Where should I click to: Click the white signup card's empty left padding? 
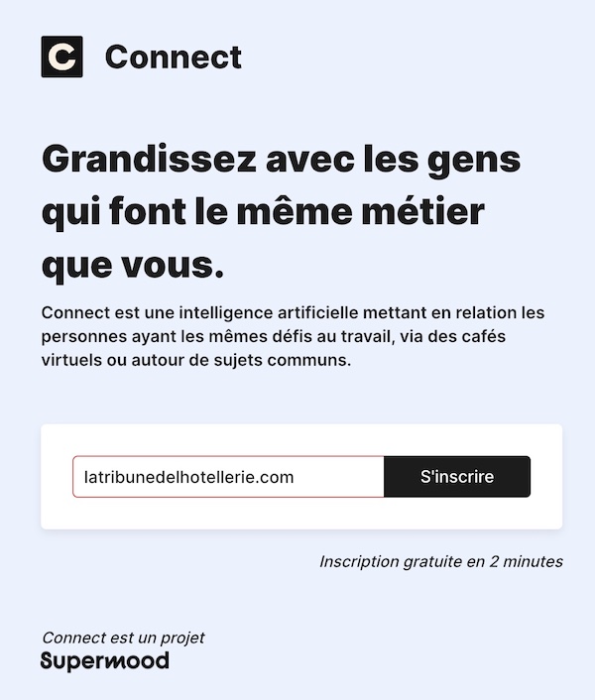(x=57, y=477)
